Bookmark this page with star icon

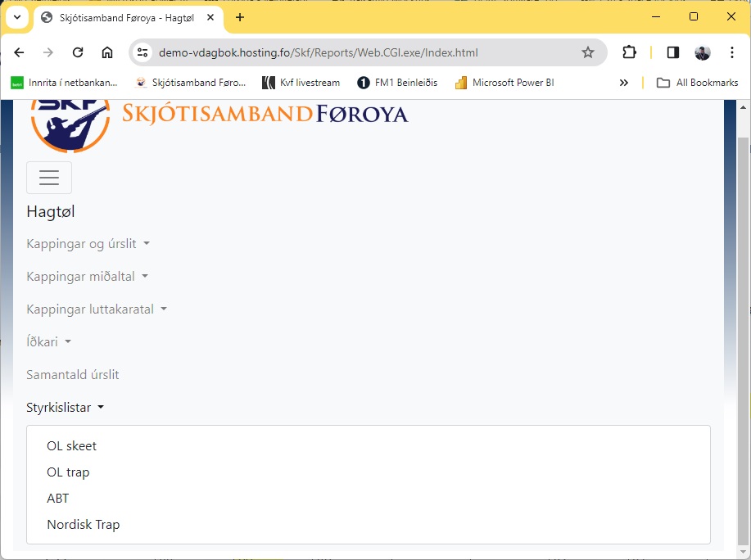(x=587, y=52)
